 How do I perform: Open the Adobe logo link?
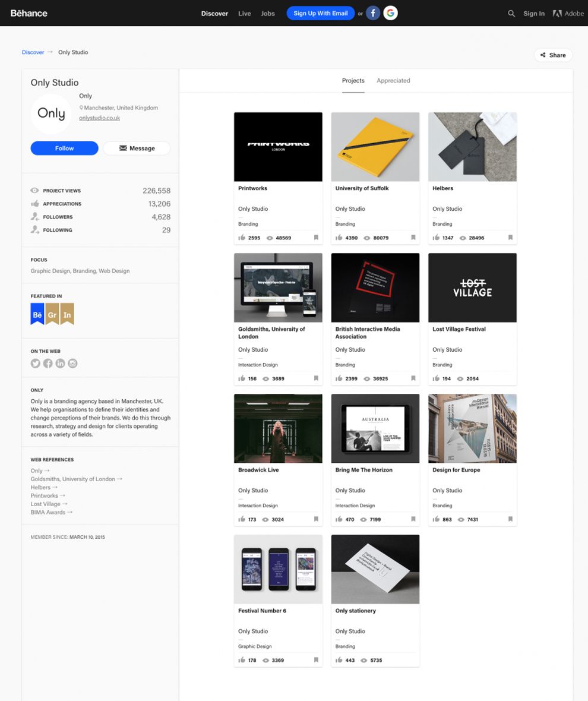(x=568, y=14)
